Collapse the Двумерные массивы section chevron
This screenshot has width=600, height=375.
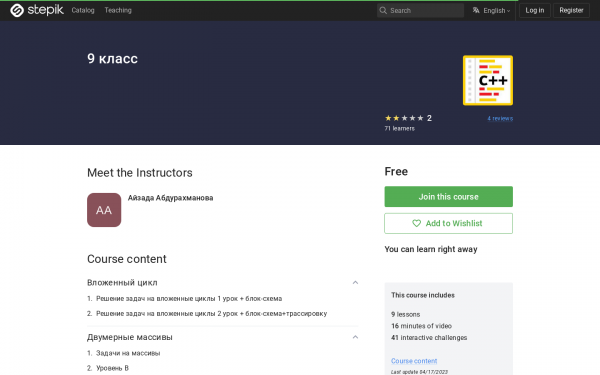pyautogui.click(x=355, y=337)
